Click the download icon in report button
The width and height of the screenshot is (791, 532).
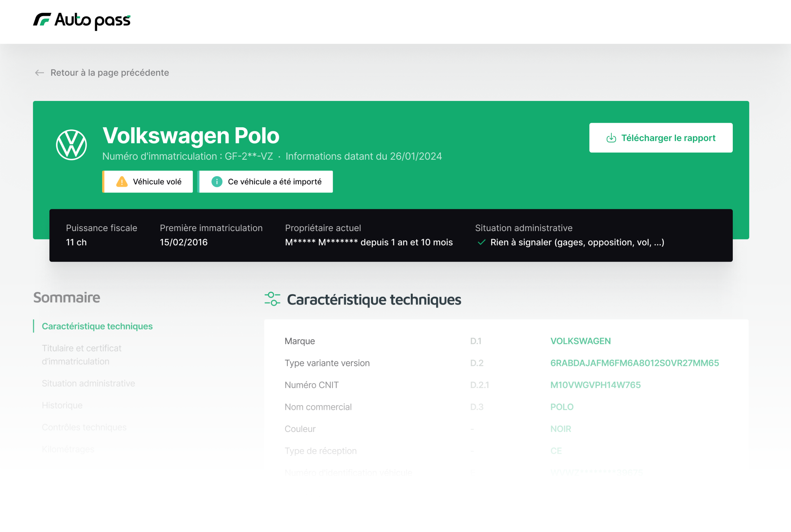tap(611, 138)
